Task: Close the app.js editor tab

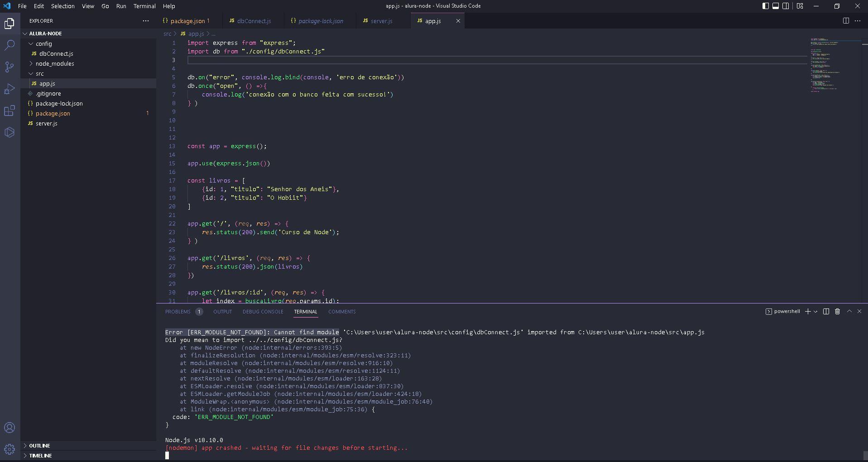Action: (x=458, y=21)
